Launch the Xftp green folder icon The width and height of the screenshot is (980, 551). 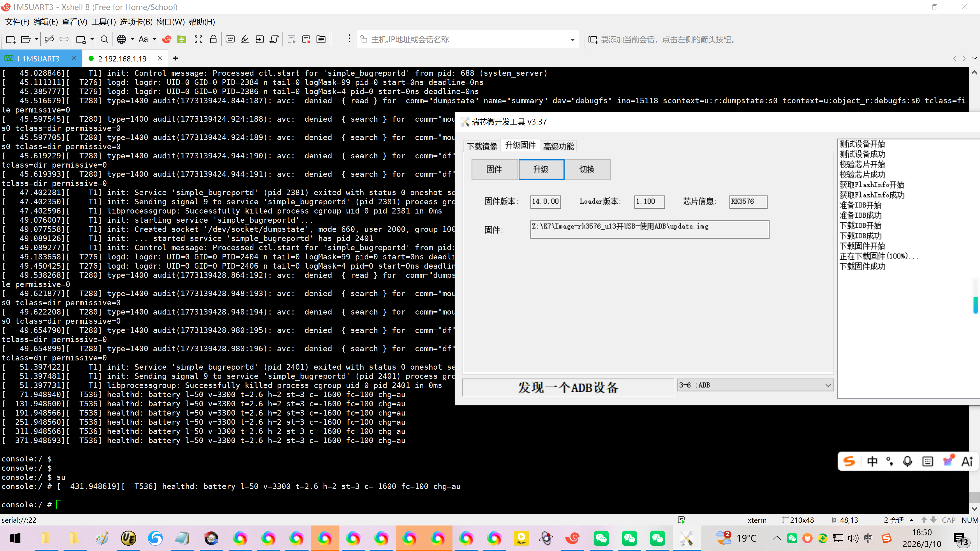coord(182,39)
